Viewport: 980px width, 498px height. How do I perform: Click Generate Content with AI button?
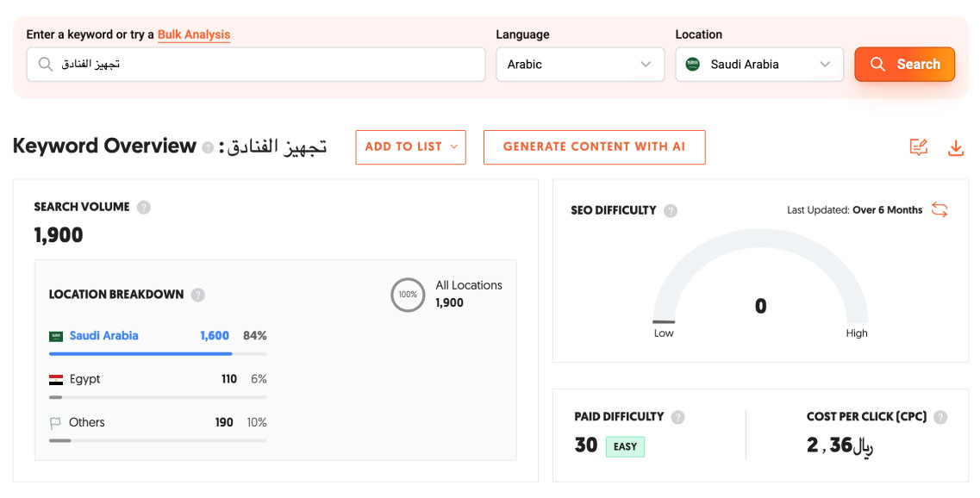click(594, 147)
